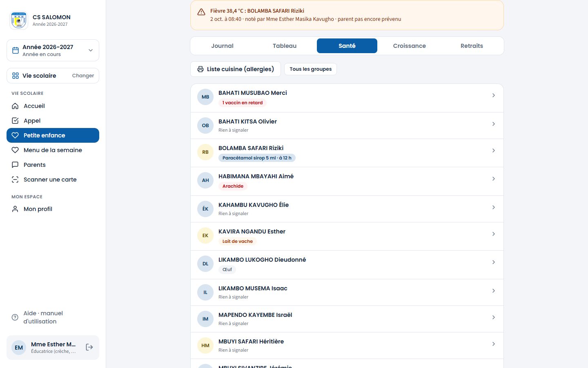Open the fever alert for BOLAMBA SAFARI Riziki
588x368 pixels.
[x=347, y=15]
